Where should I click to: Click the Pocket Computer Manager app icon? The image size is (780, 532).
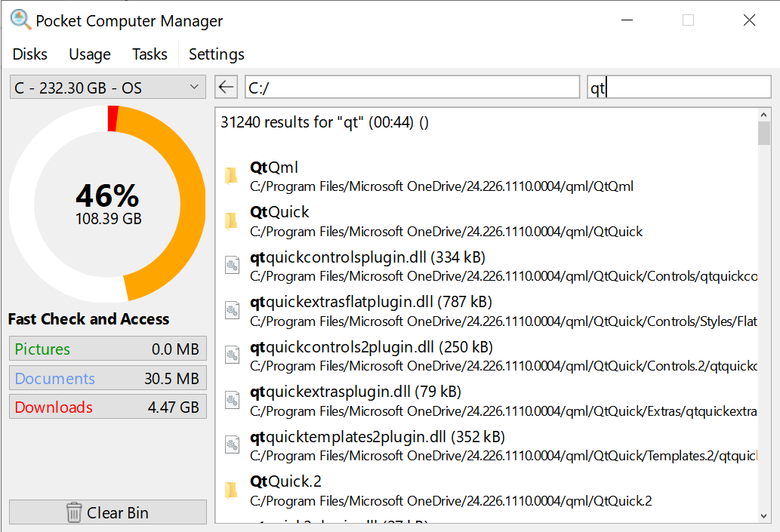point(20,20)
